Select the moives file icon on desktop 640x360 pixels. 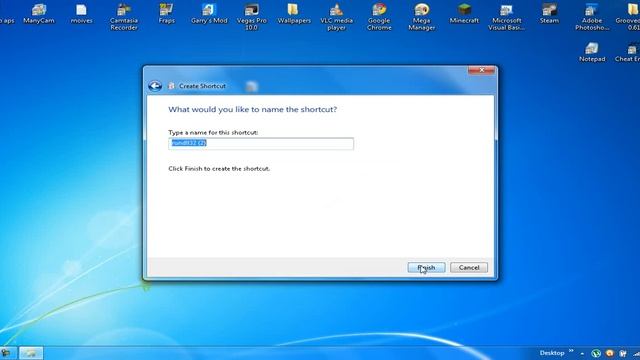[x=81, y=13]
